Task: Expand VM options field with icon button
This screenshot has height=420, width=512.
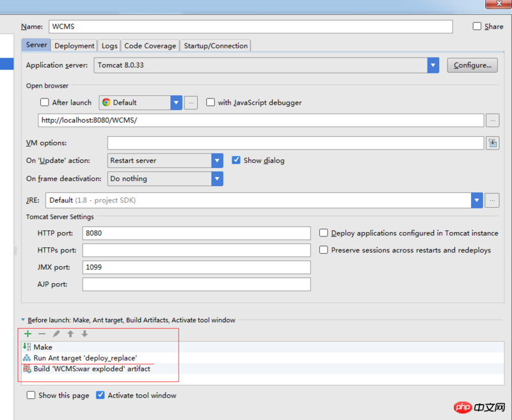Action: point(493,143)
